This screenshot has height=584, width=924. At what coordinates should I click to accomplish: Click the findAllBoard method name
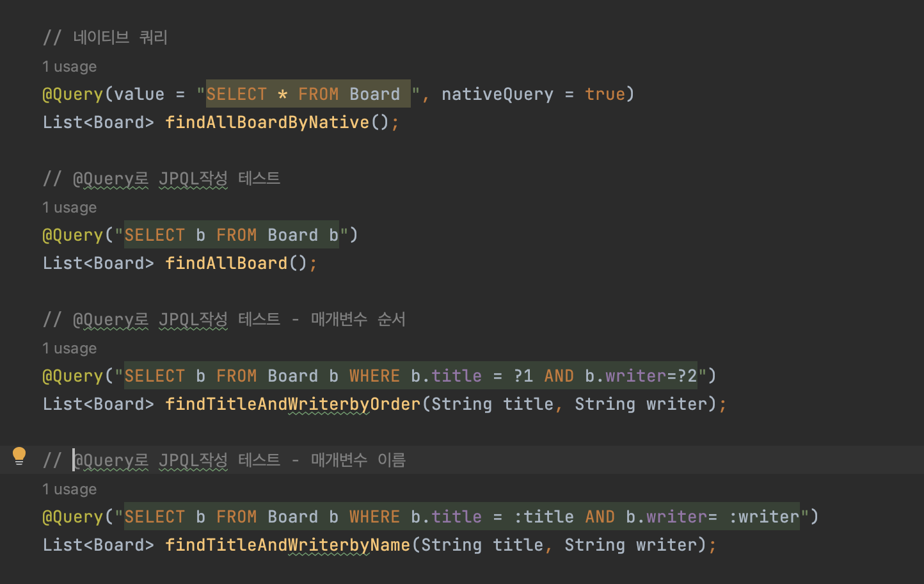[227, 263]
